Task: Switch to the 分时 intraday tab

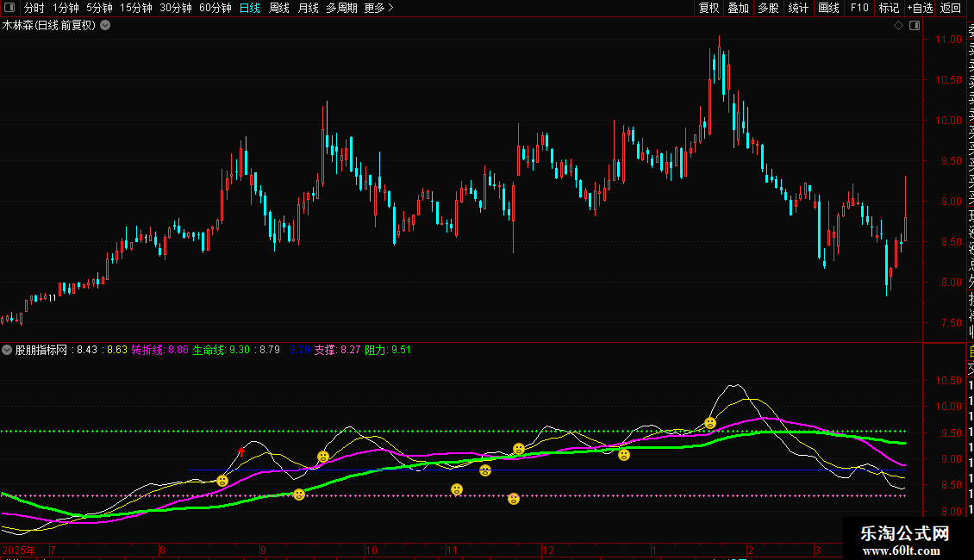Action: point(34,8)
